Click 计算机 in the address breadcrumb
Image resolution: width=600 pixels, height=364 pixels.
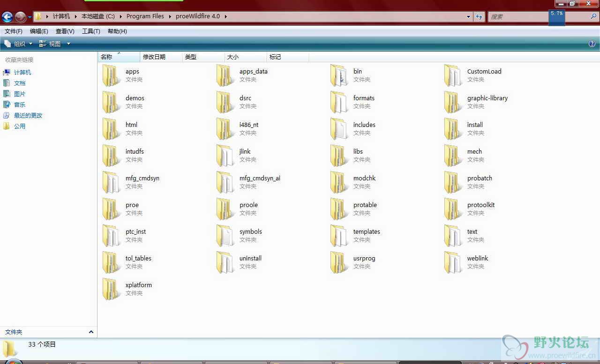[x=61, y=16]
